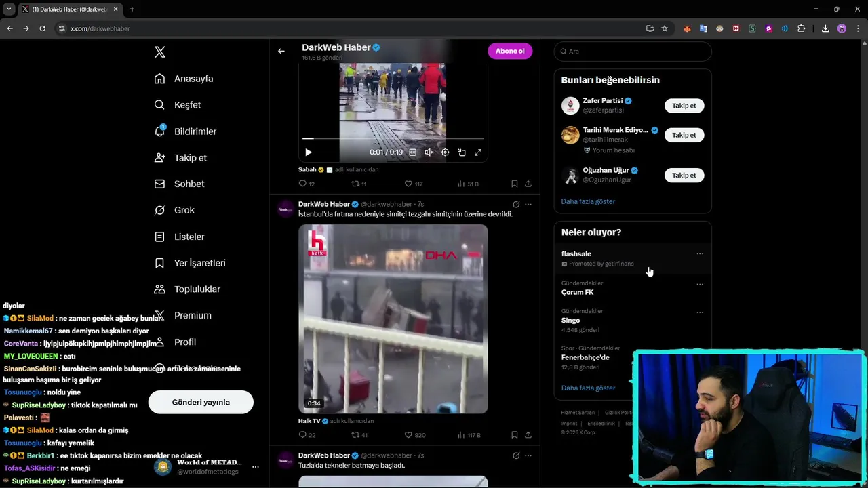Viewport: 868px width, 488px height.
Task: Click Daha fazla göster under suggestions
Action: coord(588,201)
